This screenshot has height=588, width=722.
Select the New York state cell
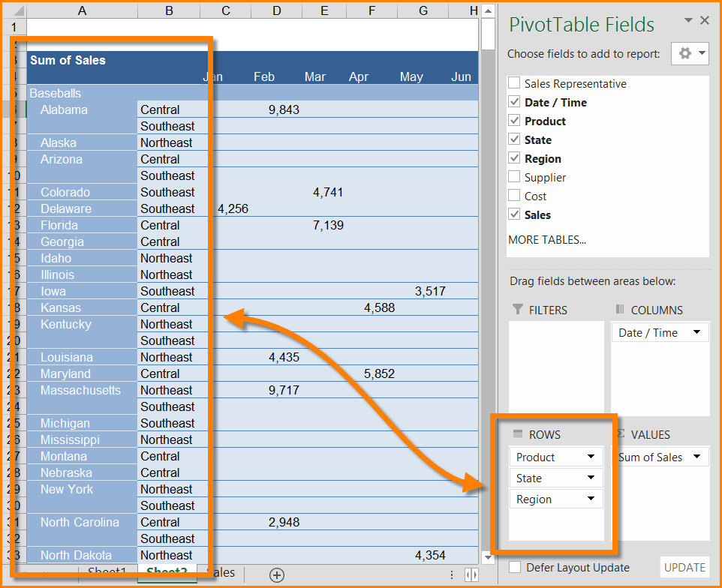[x=67, y=489]
